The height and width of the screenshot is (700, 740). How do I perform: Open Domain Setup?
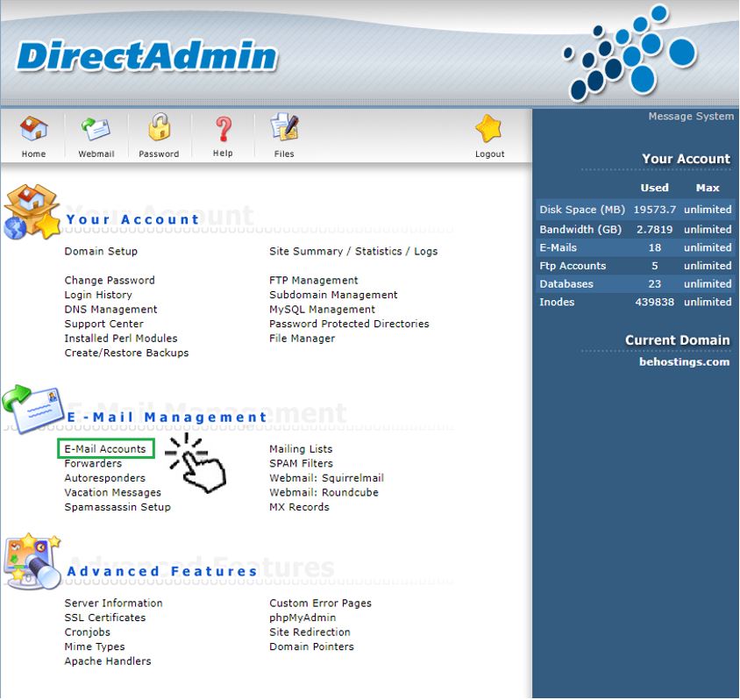click(101, 251)
